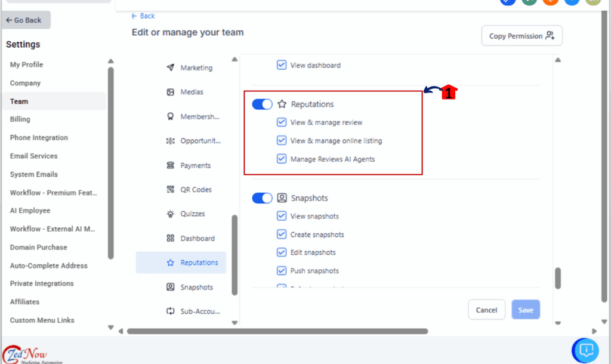The width and height of the screenshot is (611, 364).
Task: Click settings sidebar scroll-up arrow
Action: click(110, 61)
